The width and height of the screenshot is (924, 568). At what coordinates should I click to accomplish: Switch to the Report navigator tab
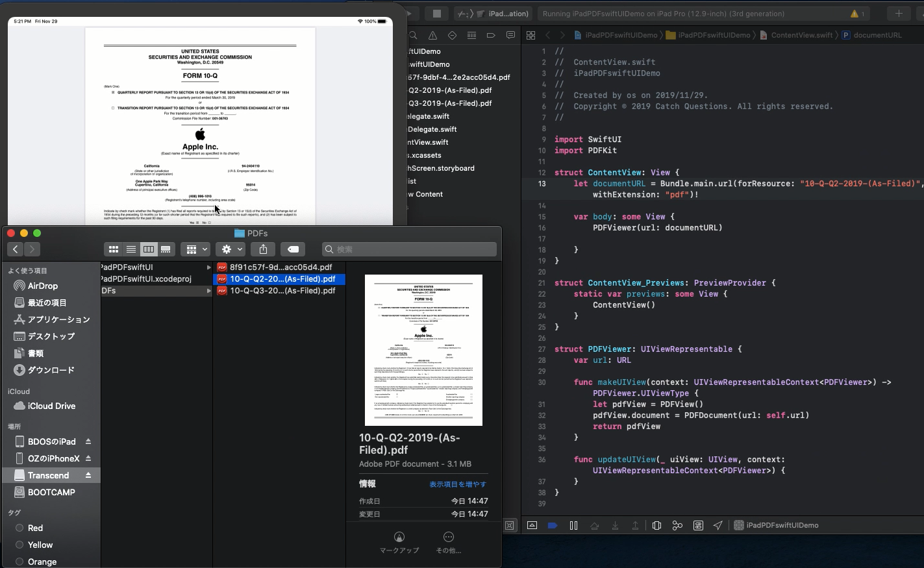(510, 35)
